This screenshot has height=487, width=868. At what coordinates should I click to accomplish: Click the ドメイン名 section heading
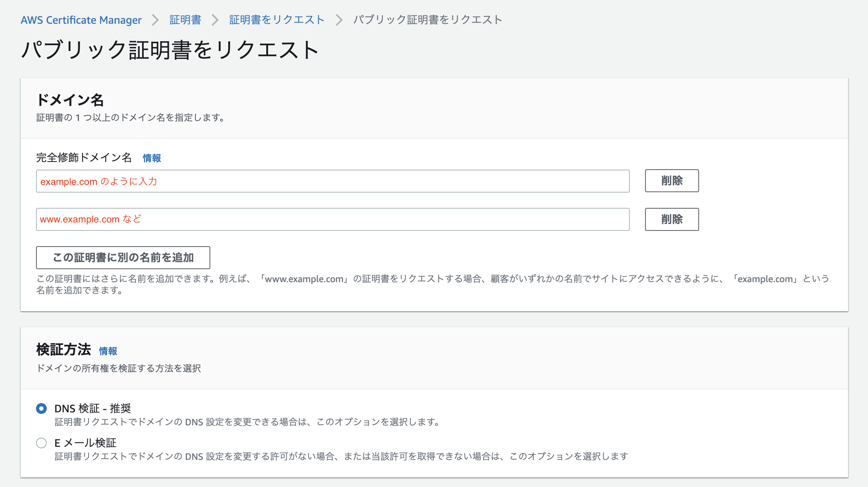(x=70, y=100)
